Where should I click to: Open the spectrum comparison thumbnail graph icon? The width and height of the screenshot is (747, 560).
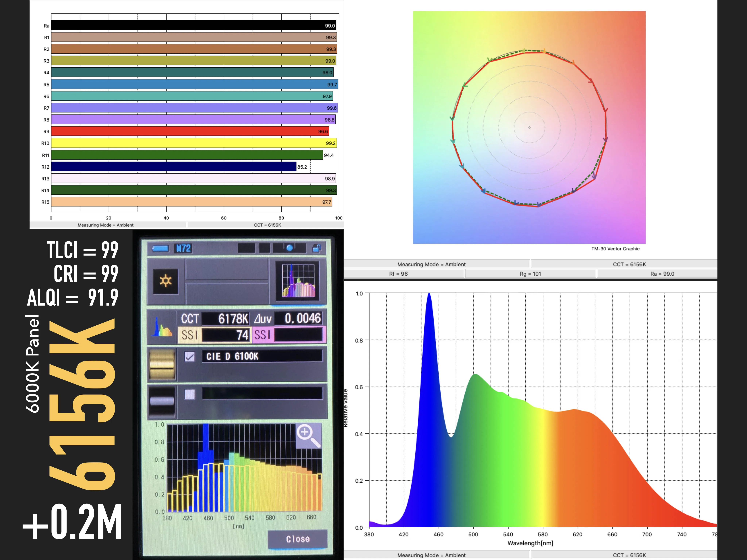coord(298,281)
